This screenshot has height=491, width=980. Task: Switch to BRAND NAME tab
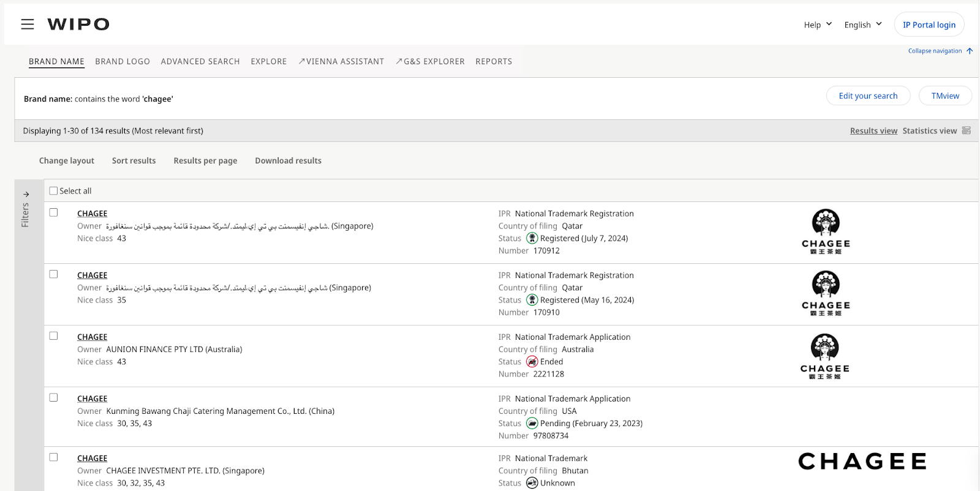[56, 61]
